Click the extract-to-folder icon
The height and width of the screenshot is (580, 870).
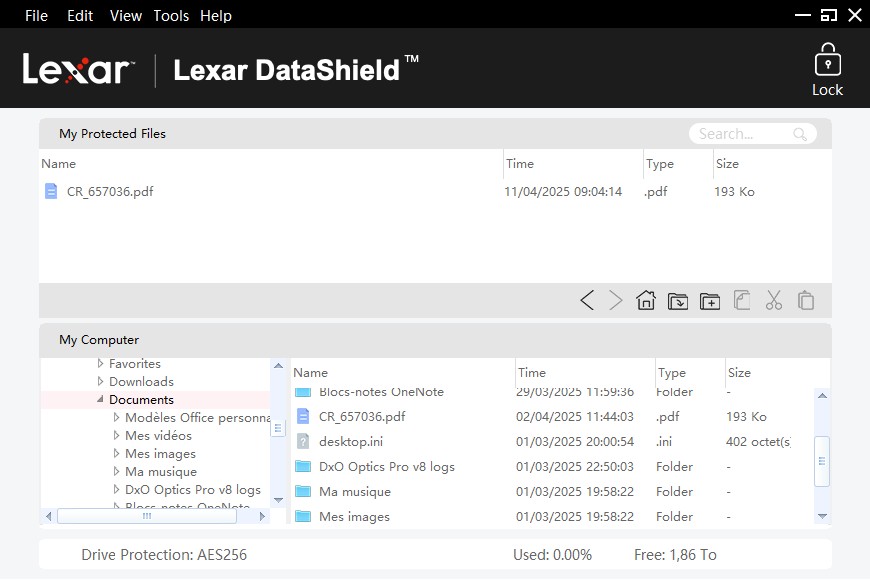coord(677,301)
